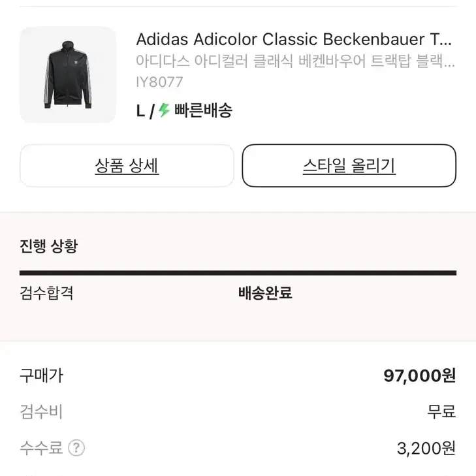
Task: Open the 상품 상세 product details button
Action: (127, 166)
